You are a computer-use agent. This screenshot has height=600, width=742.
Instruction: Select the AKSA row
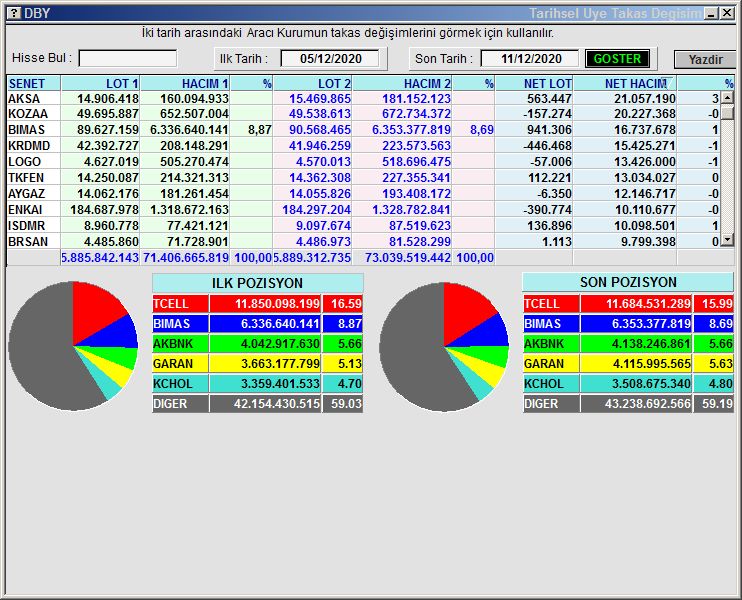tap(363, 98)
